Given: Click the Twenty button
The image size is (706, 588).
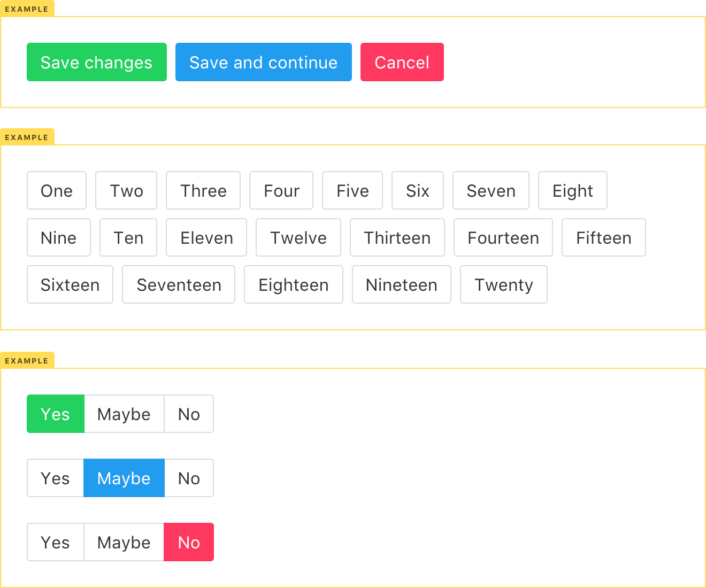Looking at the screenshot, I should [x=503, y=284].
